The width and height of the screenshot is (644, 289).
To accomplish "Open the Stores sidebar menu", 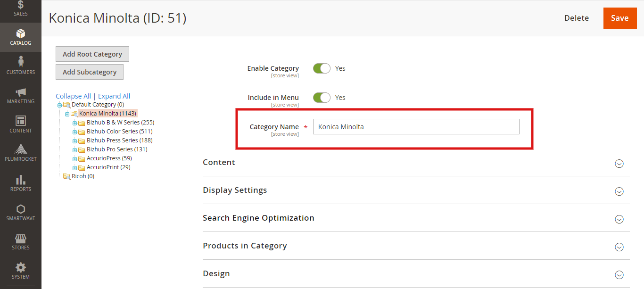I will [x=20, y=242].
